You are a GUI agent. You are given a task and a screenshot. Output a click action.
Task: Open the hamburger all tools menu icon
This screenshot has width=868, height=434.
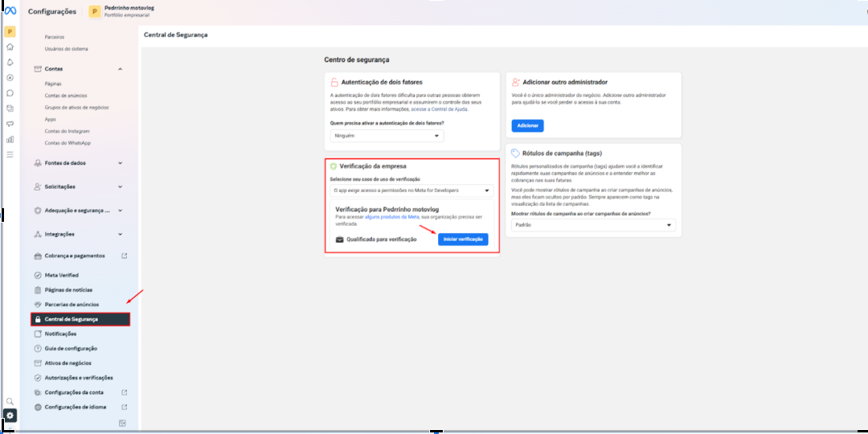[x=10, y=154]
